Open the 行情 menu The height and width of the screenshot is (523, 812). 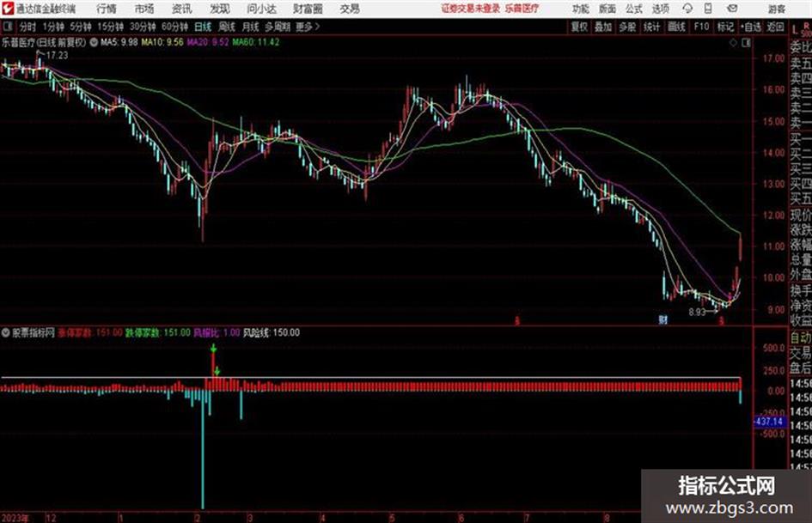(107, 9)
